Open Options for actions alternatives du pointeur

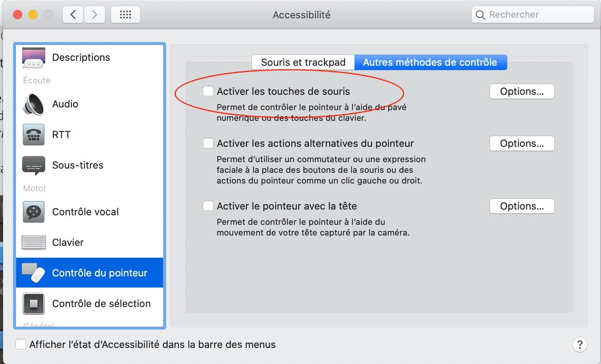click(x=522, y=143)
